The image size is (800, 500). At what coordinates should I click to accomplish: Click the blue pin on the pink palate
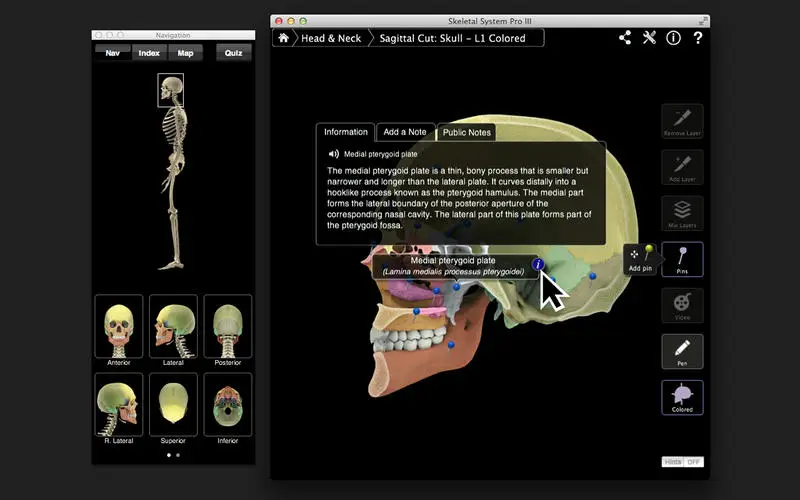(417, 311)
